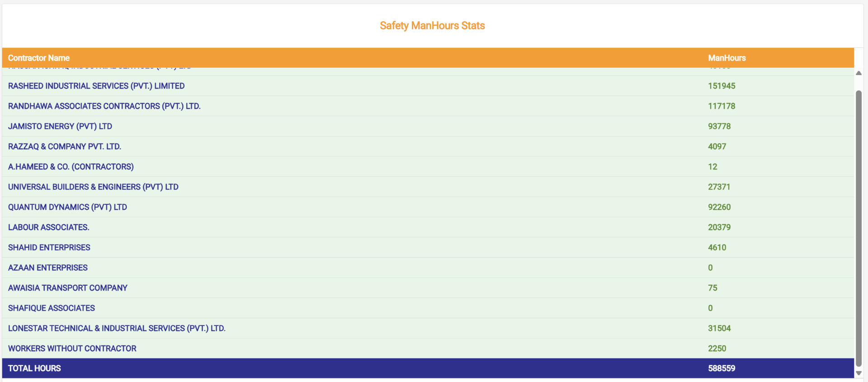Click the LABOUR ASSOCIATES entry
The height and width of the screenshot is (382, 868).
point(48,227)
